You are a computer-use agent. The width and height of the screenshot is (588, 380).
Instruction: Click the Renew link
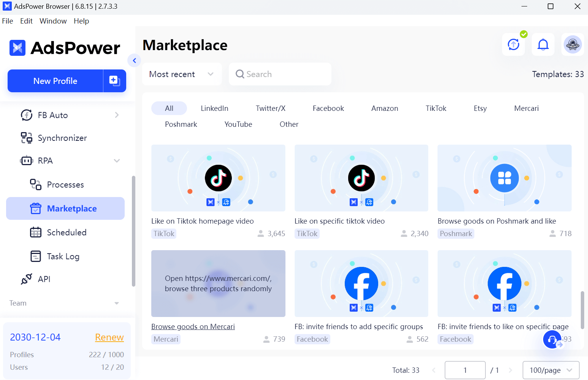(x=109, y=337)
